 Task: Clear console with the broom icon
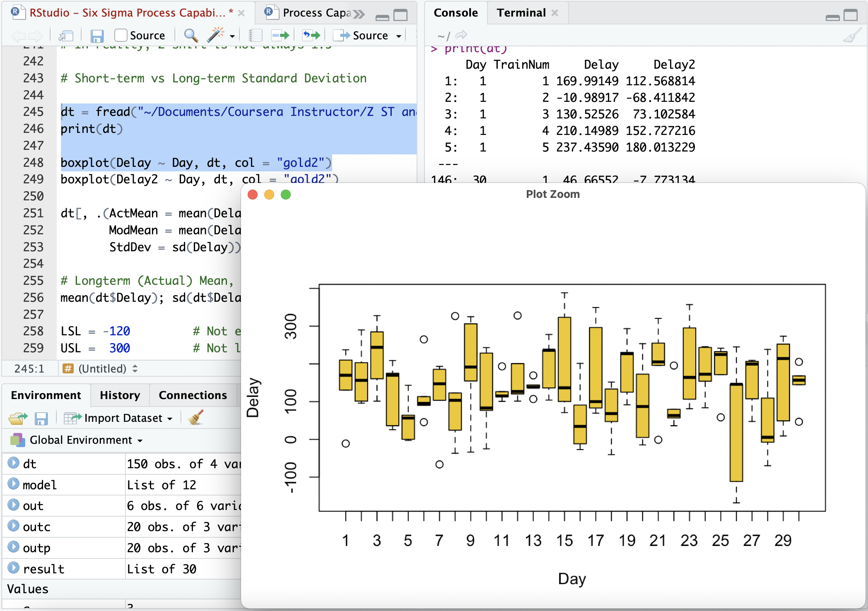tap(852, 36)
